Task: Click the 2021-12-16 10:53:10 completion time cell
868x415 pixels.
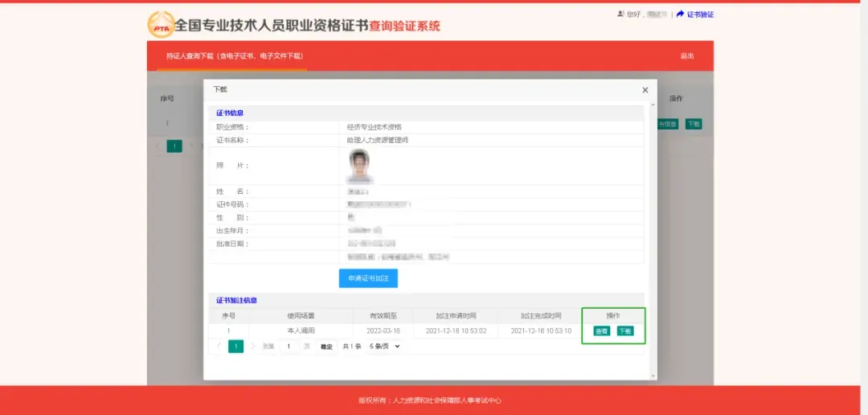Action: (541, 331)
